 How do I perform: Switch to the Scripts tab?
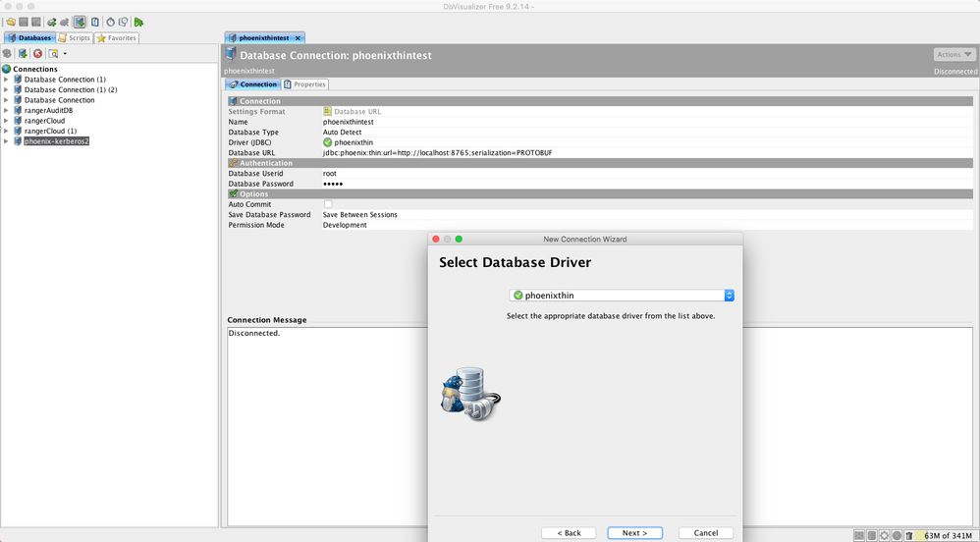[75, 38]
